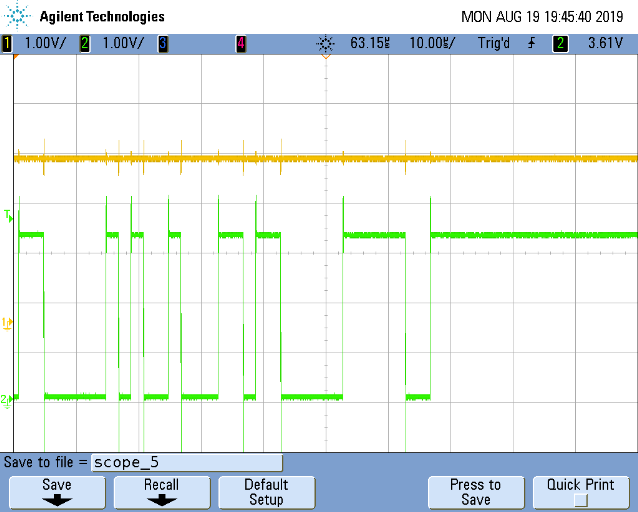Image resolution: width=638 pixels, height=512 pixels.
Task: Open the Save menu softkey
Action: point(57,492)
